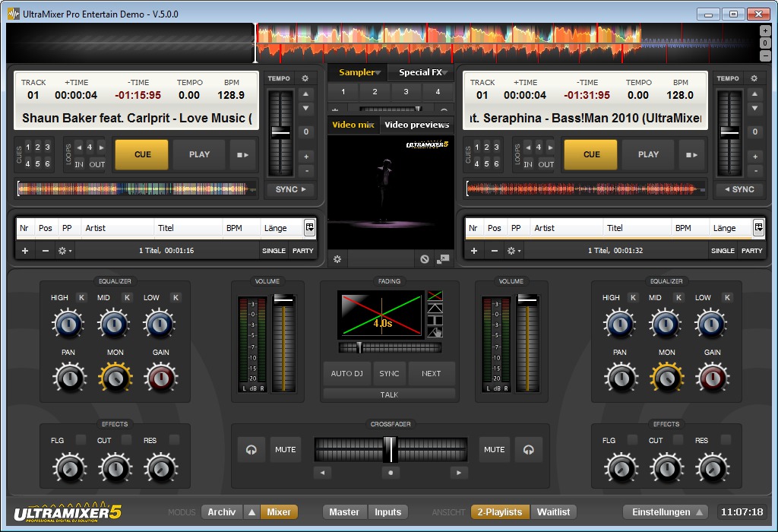
Task: Enable AUTO DJ
Action: pyautogui.click(x=346, y=374)
